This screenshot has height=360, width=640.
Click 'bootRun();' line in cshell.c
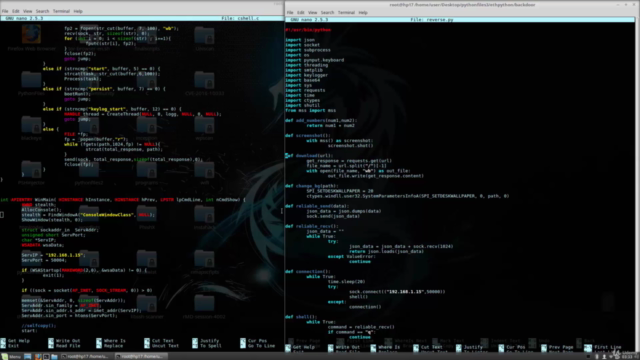point(78,94)
